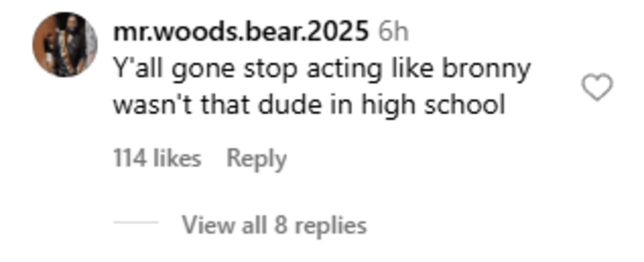Click the heart outline icon
This screenshot has height=262, width=644.
click(x=597, y=87)
